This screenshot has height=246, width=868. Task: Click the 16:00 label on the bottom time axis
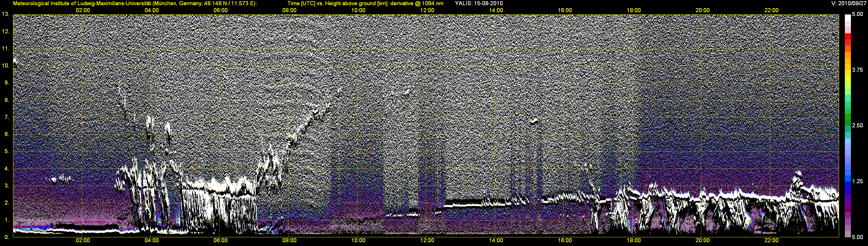pyautogui.click(x=565, y=241)
